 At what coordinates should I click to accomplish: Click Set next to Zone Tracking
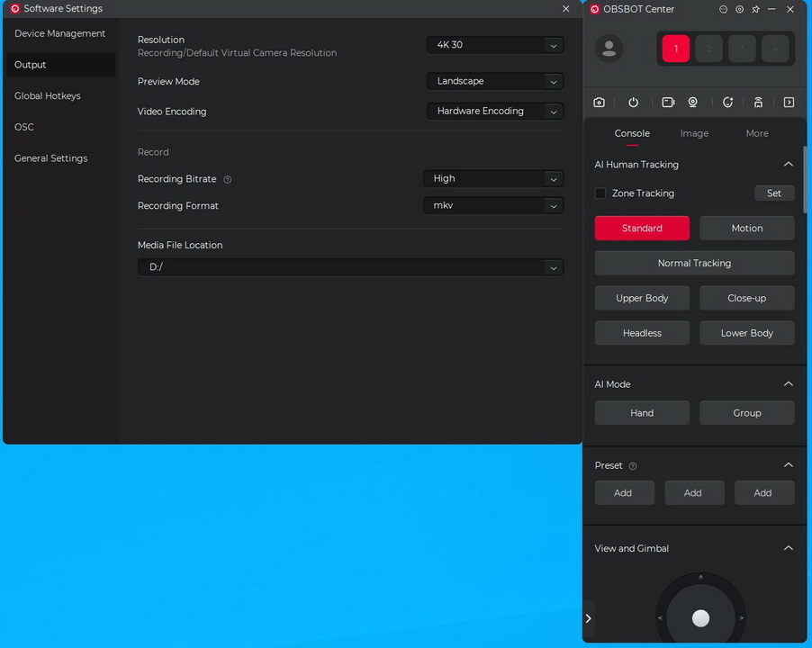click(774, 193)
